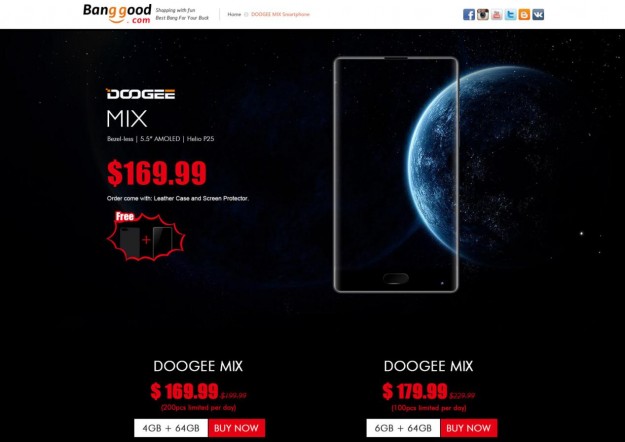Select the 4GB + 64GB variant label

coord(171,428)
